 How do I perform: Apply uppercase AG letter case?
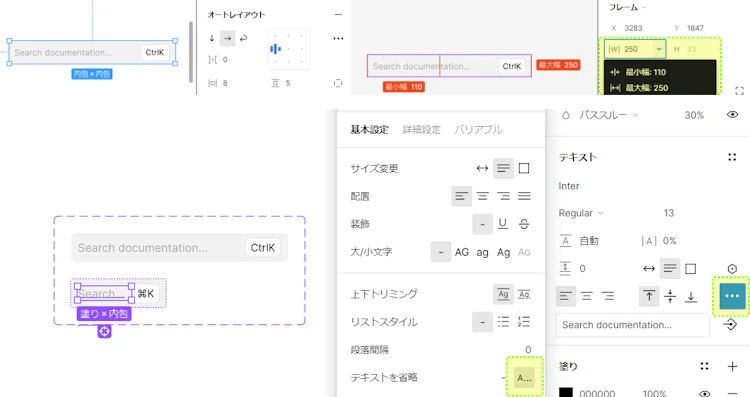(x=462, y=252)
